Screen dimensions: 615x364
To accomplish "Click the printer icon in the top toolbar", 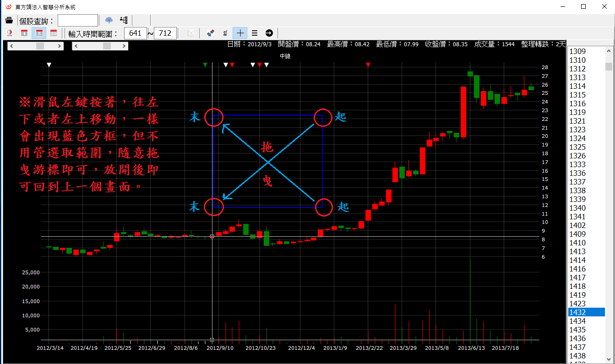I will click(x=9, y=20).
